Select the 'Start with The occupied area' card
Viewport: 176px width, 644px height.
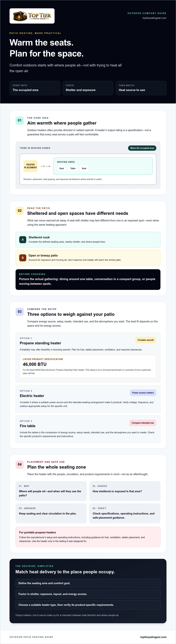tap(35, 88)
